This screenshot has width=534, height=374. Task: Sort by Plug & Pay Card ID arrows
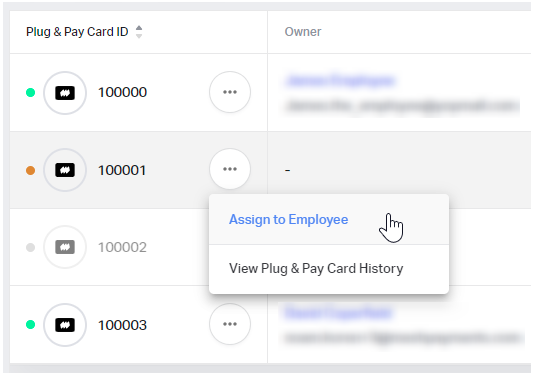[x=139, y=32]
